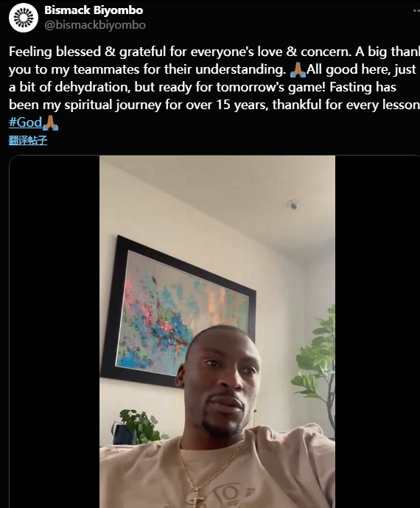Click the 'Feeling blessed & grateful' first text line
This screenshot has height=508, width=420.
[214, 52]
